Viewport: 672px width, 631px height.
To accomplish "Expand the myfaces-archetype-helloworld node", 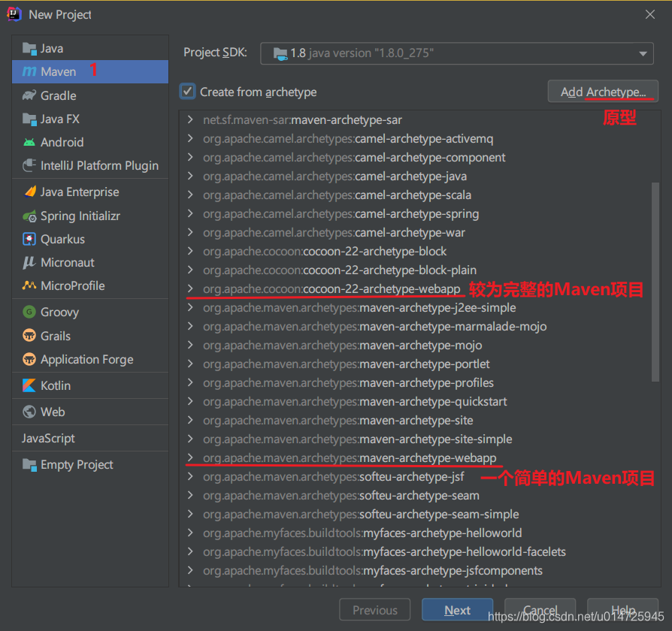I will (x=190, y=533).
